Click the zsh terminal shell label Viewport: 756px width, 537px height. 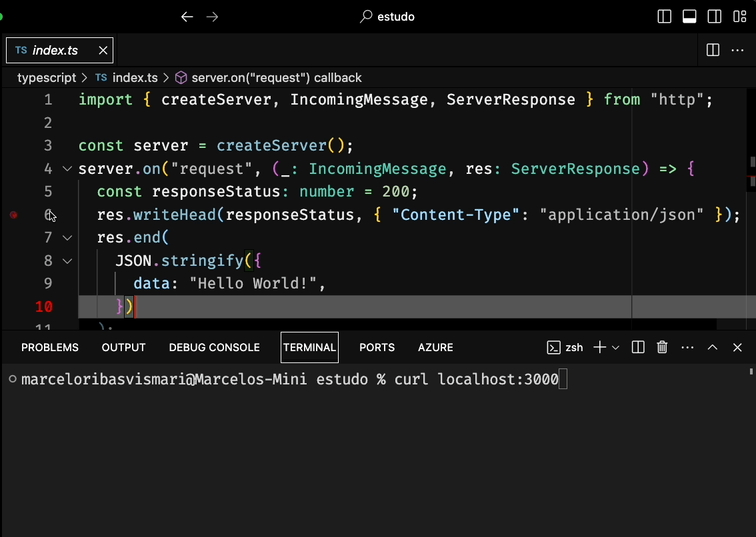565,348
